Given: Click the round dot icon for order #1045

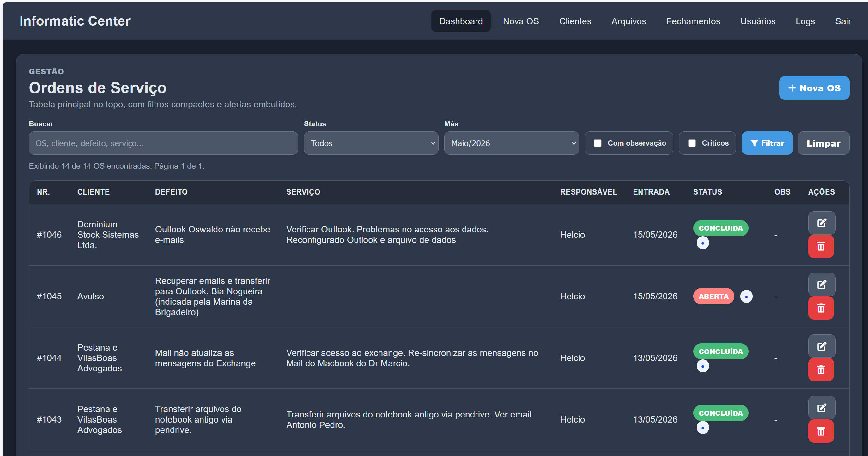Looking at the screenshot, I should click(x=746, y=297).
